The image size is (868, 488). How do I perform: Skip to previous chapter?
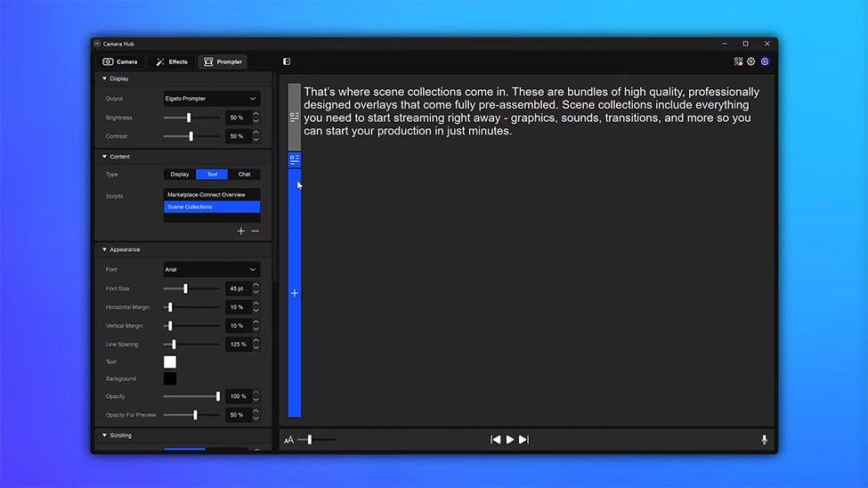coord(496,440)
